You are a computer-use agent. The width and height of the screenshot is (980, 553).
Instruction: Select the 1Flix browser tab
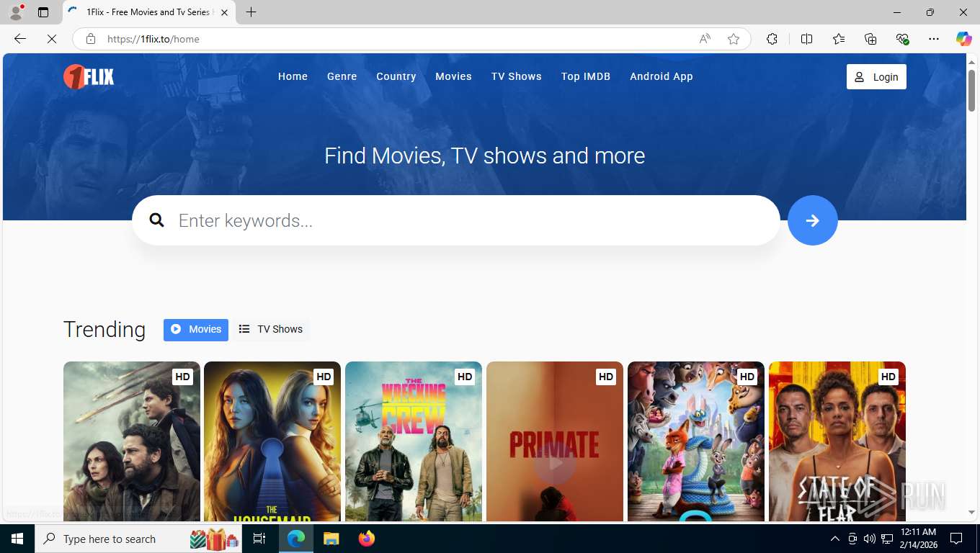coord(148,12)
